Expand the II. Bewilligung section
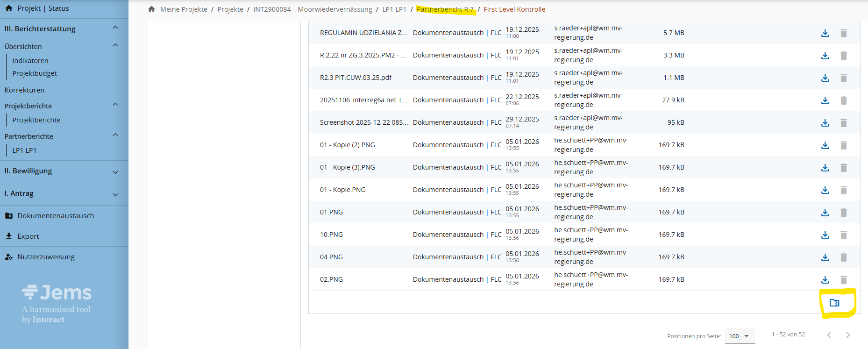 [115, 172]
